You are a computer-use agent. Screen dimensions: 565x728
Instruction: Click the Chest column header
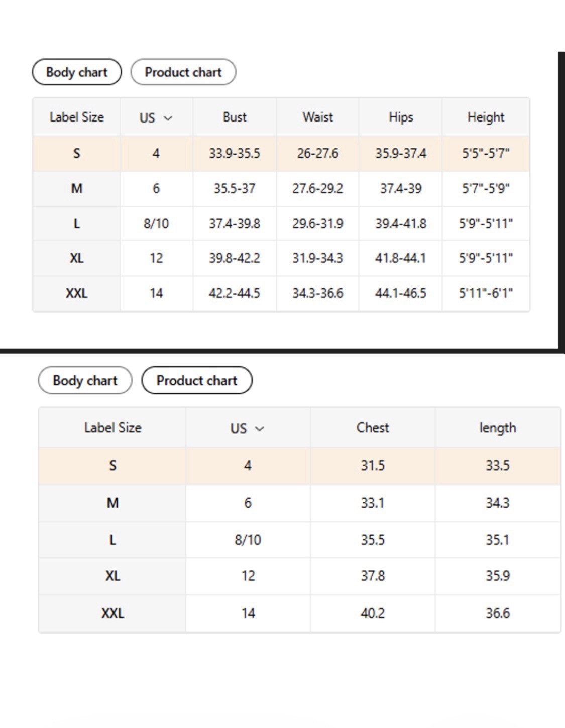[x=373, y=428]
